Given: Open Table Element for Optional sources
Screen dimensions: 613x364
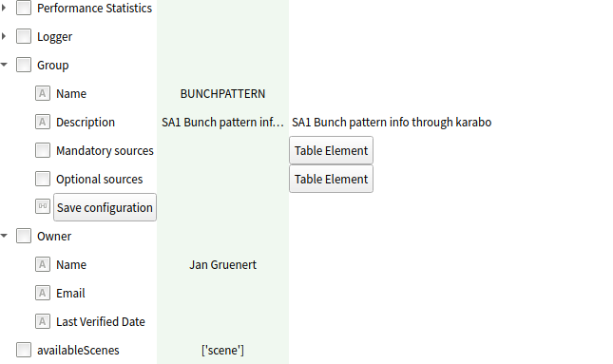Looking at the screenshot, I should click(x=331, y=179).
